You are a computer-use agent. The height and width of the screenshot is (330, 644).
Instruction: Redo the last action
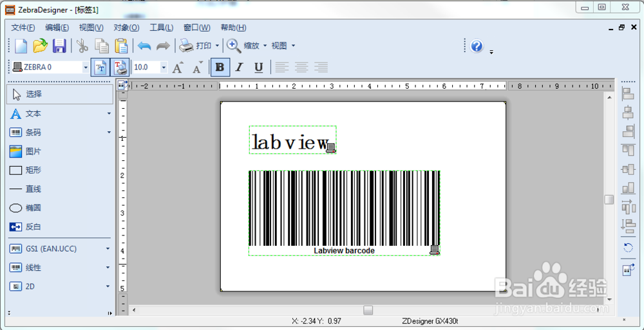(x=163, y=46)
